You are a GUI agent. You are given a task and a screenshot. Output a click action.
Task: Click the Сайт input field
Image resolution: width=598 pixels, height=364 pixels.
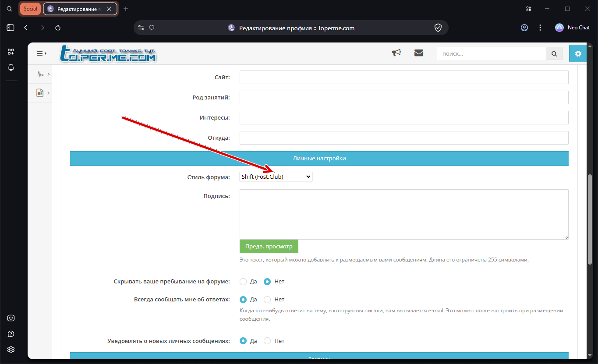tap(404, 78)
